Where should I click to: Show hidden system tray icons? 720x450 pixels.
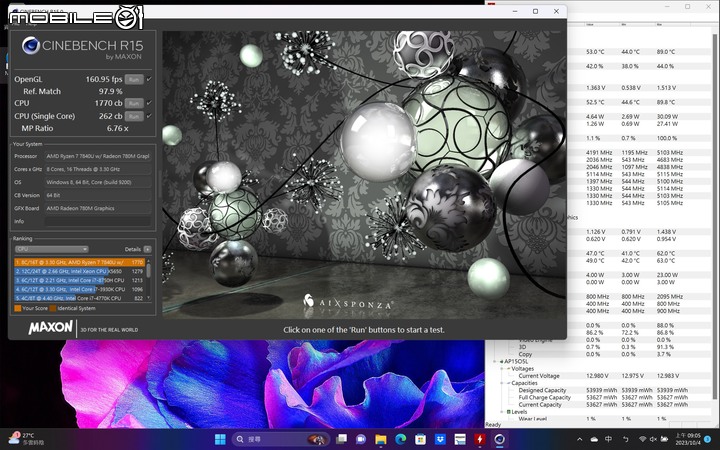[x=579, y=439]
